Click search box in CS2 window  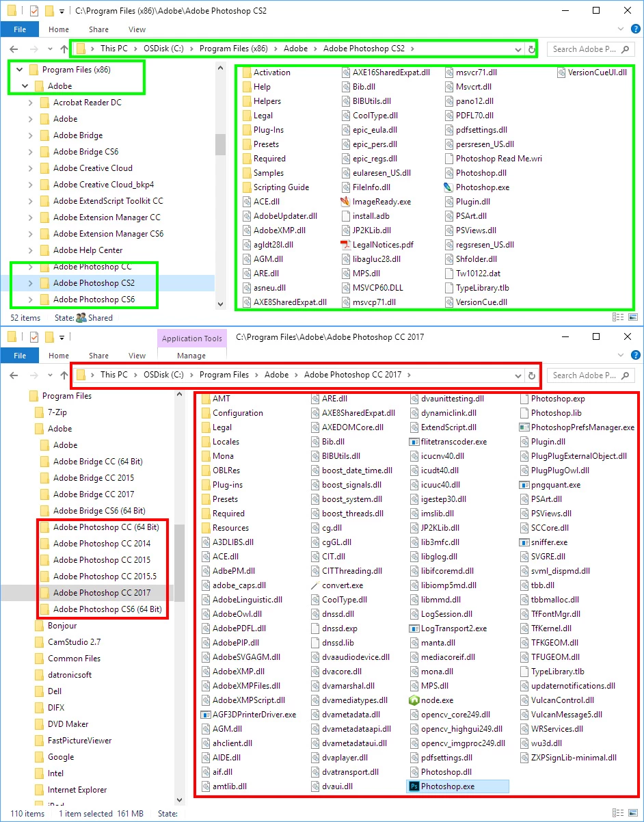point(592,49)
